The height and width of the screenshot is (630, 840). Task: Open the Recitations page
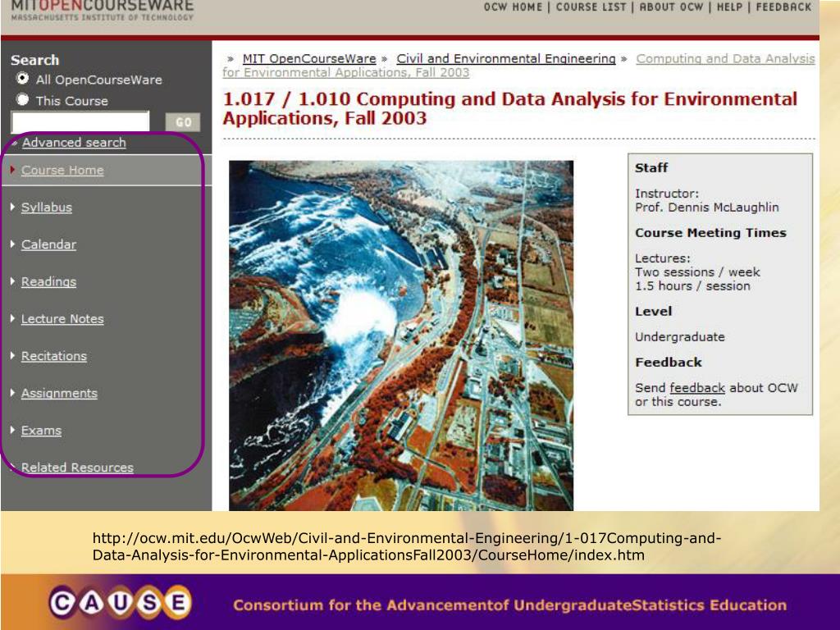coord(54,356)
